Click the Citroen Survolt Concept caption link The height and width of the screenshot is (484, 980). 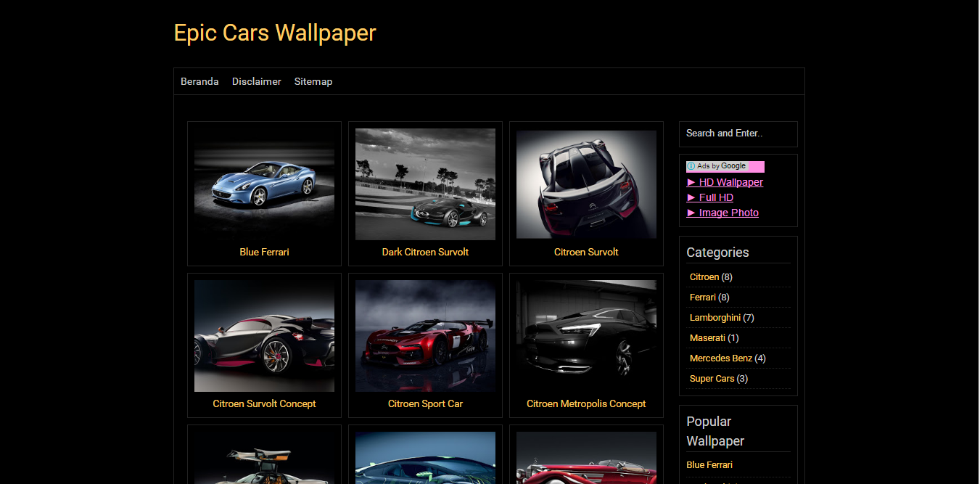click(264, 403)
